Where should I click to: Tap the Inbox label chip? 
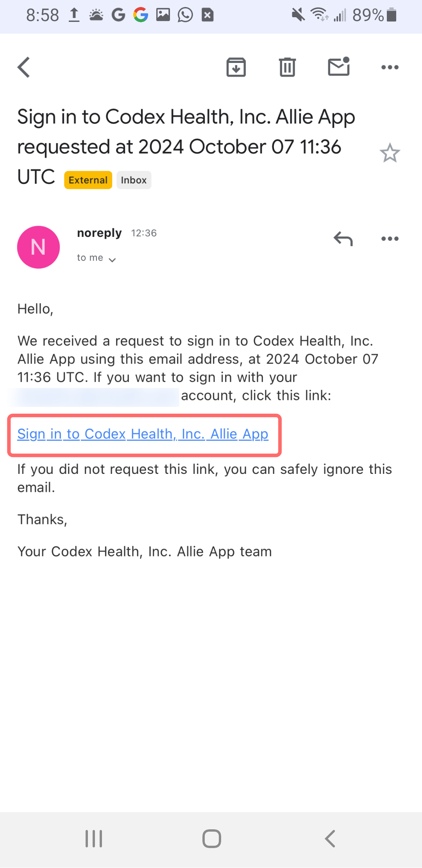tap(134, 180)
